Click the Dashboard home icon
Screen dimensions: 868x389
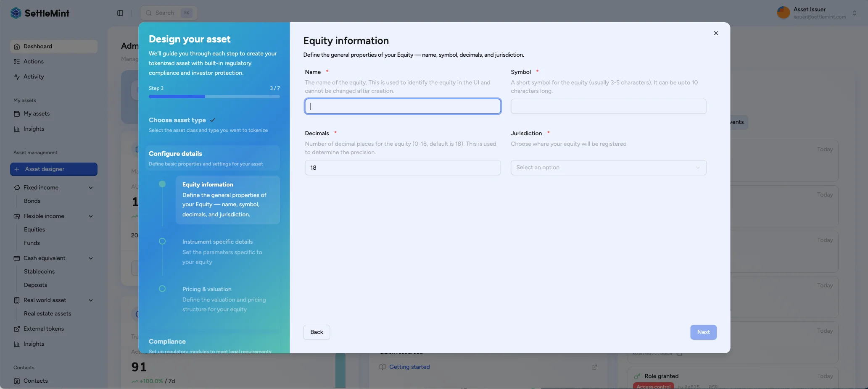click(x=17, y=47)
